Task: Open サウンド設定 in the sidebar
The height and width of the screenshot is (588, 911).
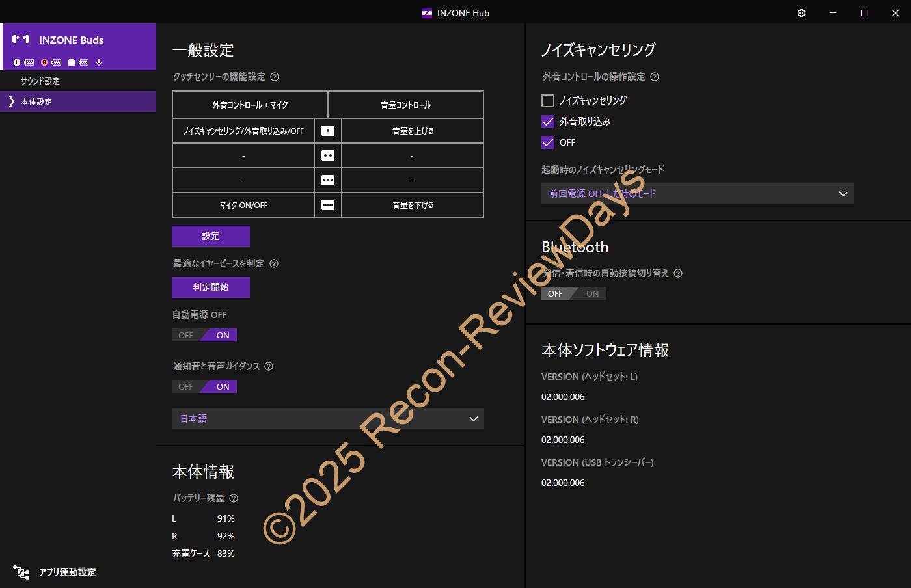Action: pos(40,81)
